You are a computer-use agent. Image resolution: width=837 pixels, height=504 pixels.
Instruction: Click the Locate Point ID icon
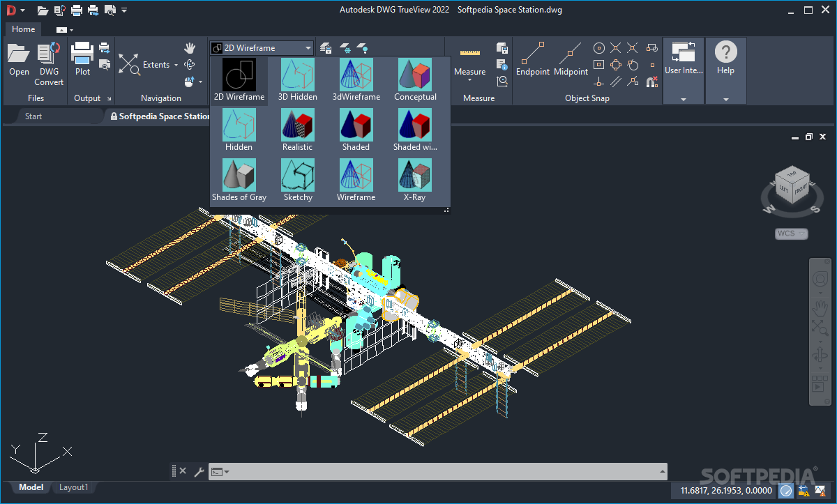click(502, 82)
